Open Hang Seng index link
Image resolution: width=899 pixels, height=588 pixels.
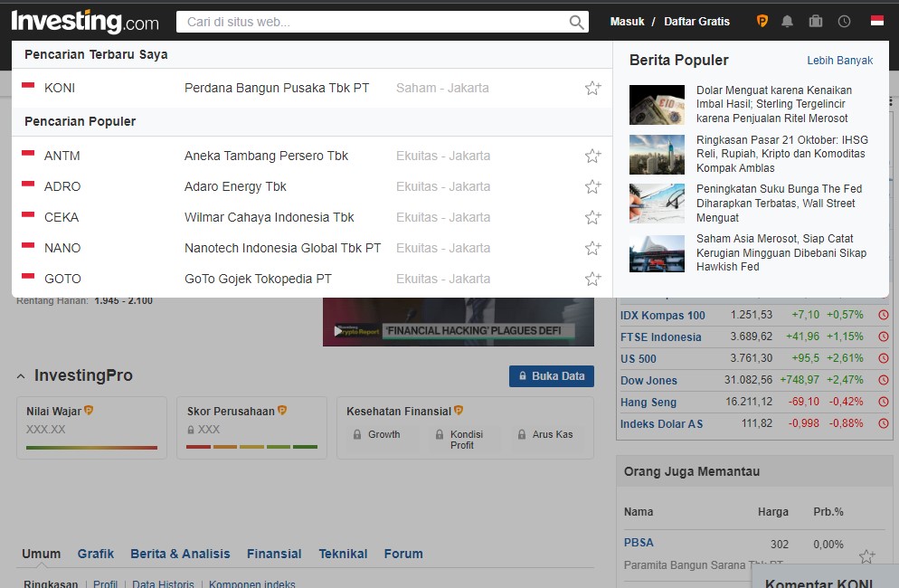[x=648, y=403]
